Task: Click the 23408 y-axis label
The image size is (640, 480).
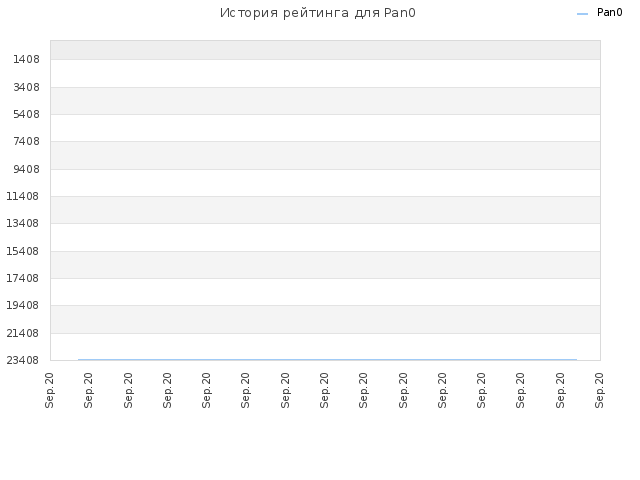Action: (x=23, y=360)
